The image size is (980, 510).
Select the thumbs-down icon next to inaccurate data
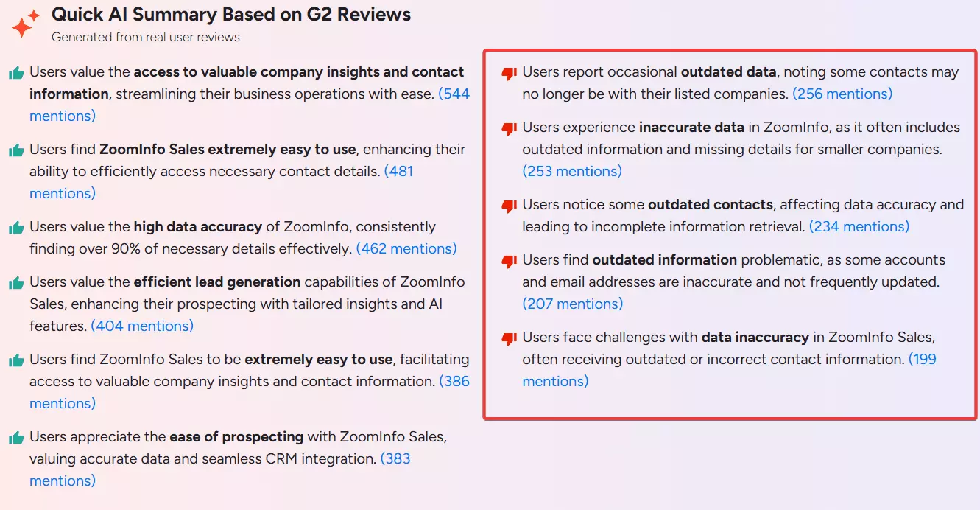(x=510, y=127)
